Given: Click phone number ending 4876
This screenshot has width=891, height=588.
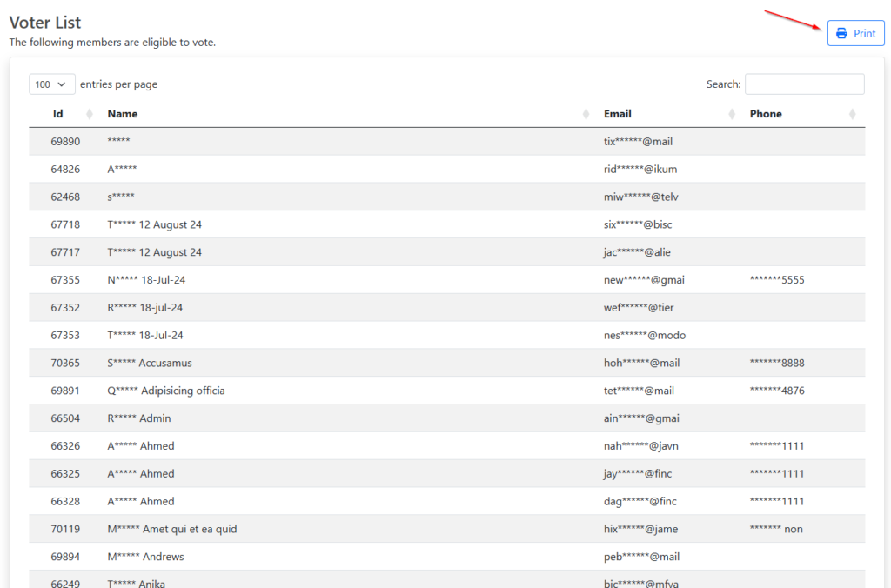Looking at the screenshot, I should click(x=777, y=391).
